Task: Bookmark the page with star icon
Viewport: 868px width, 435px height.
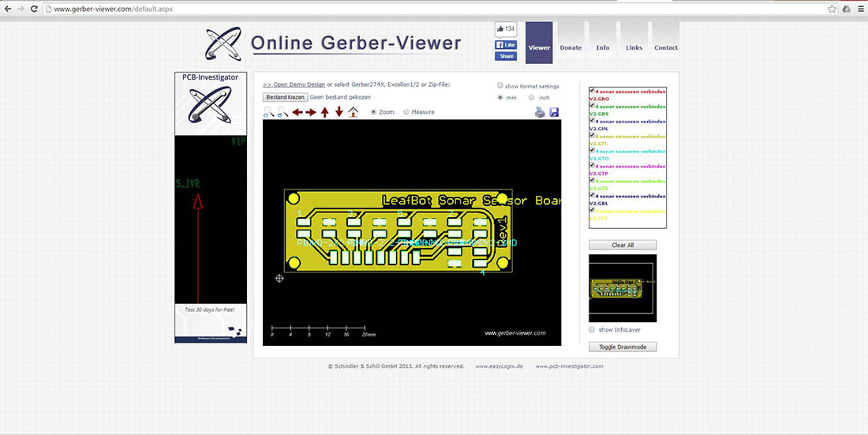Action: click(832, 9)
